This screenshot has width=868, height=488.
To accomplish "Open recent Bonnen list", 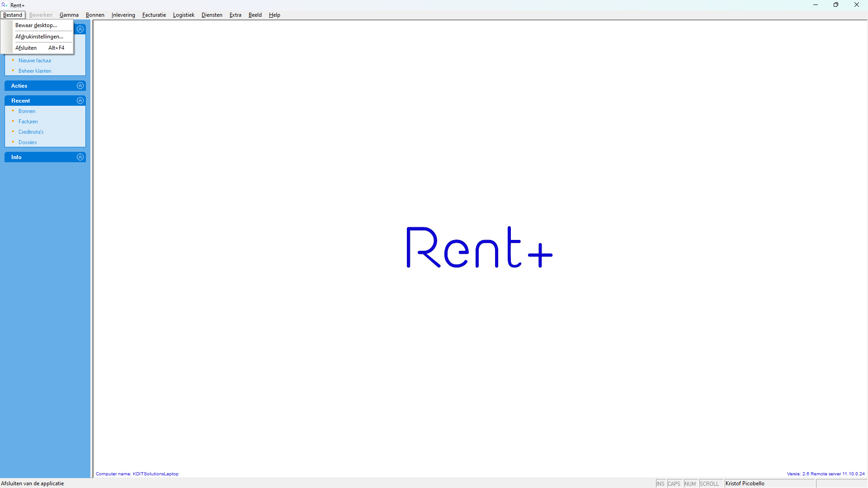I will (27, 111).
